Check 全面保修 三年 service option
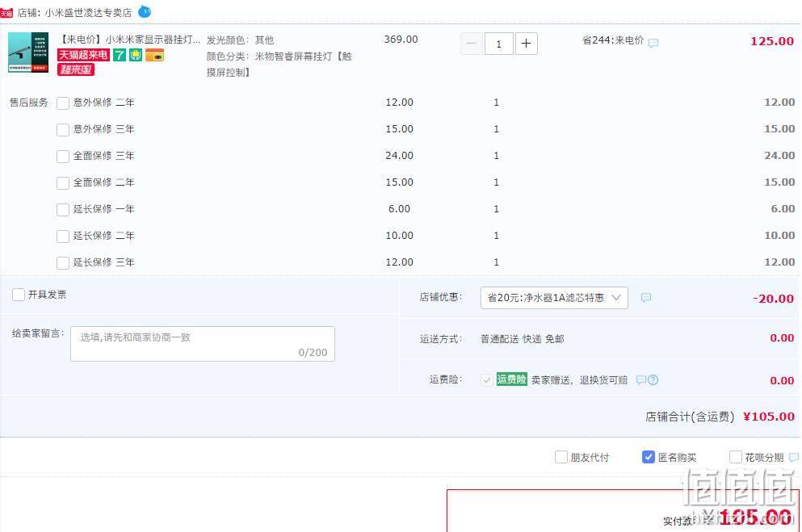 tap(63, 157)
